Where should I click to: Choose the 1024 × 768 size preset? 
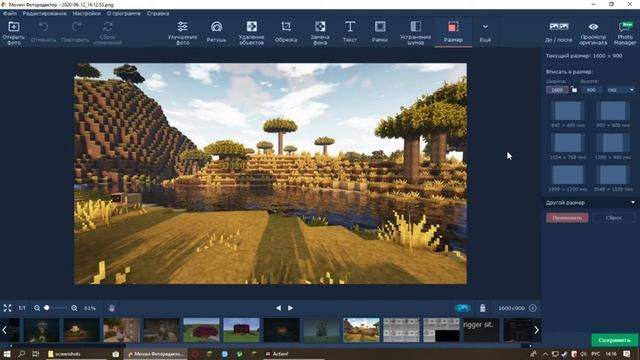click(567, 147)
